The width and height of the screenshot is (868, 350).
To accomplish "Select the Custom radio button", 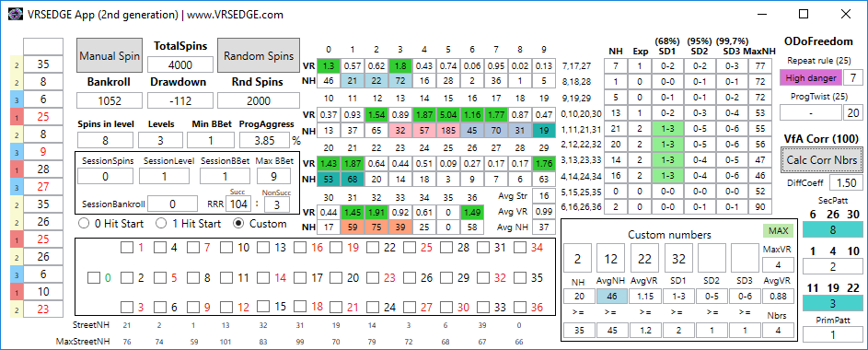I will 238,224.
